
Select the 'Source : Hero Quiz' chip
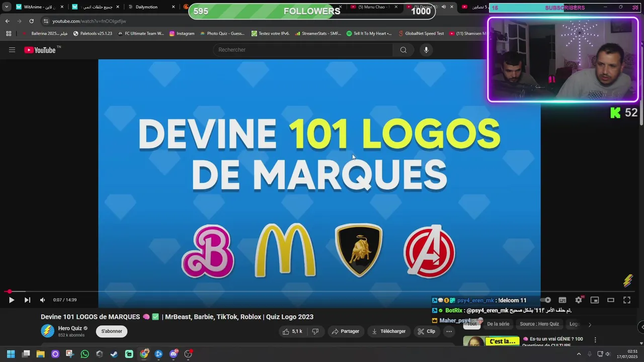[539, 324]
